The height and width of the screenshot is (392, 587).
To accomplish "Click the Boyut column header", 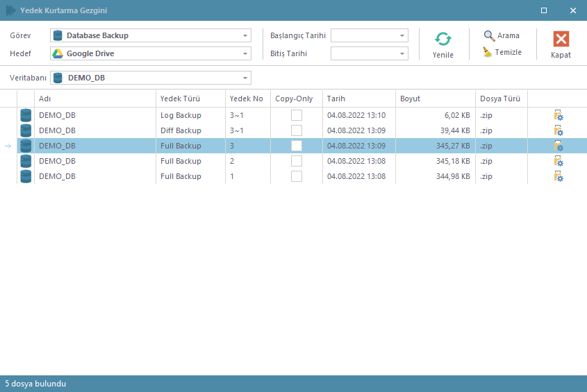I will (x=434, y=99).
